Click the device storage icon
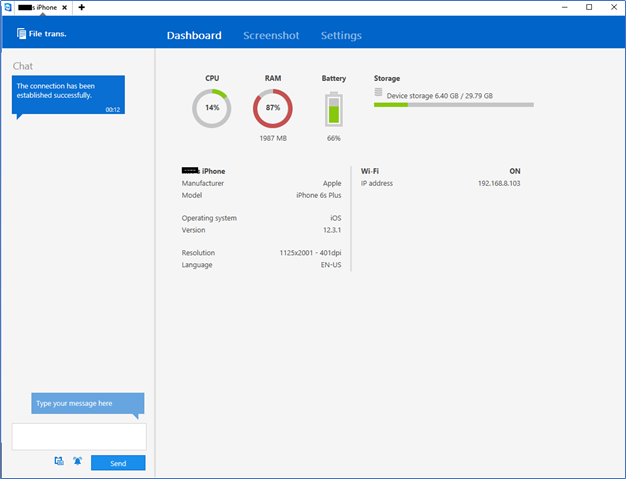Screen dimensions: 626x479 click(x=379, y=93)
